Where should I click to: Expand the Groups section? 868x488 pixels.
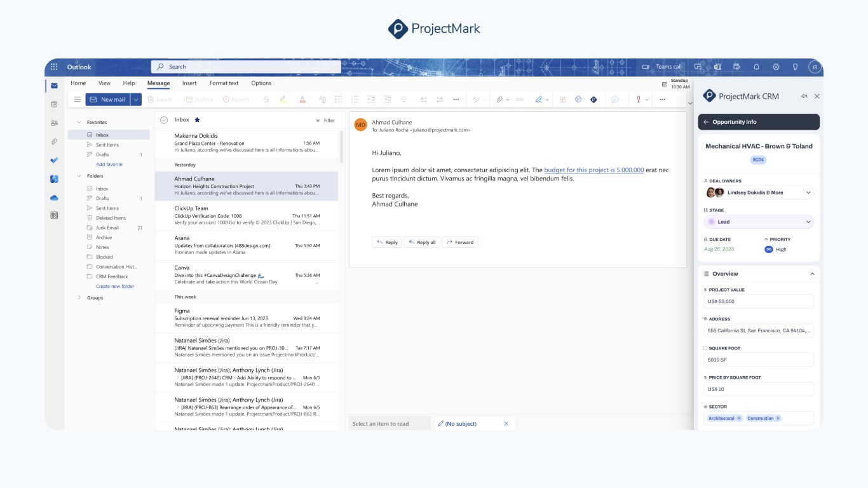point(79,297)
